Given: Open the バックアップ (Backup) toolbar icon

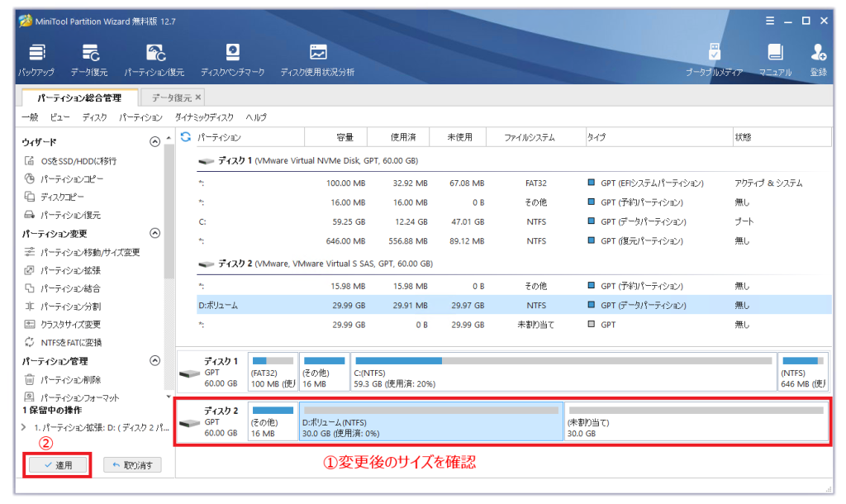Looking at the screenshot, I should point(36,59).
